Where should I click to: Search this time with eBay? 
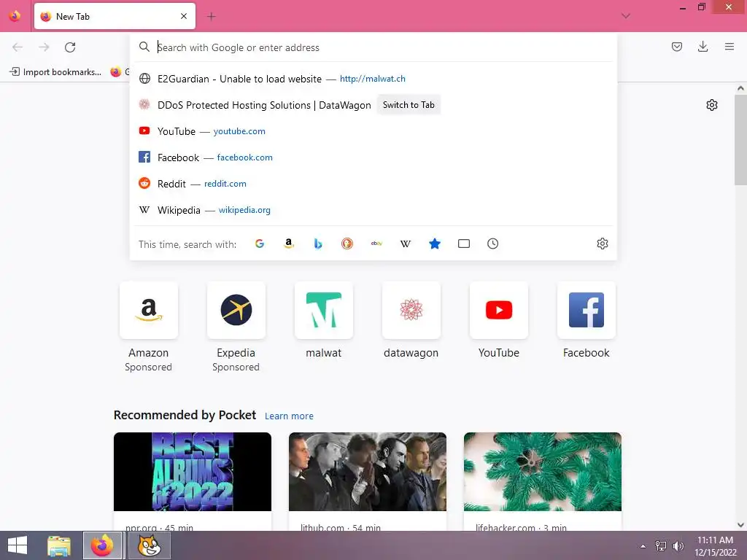pyautogui.click(x=376, y=244)
